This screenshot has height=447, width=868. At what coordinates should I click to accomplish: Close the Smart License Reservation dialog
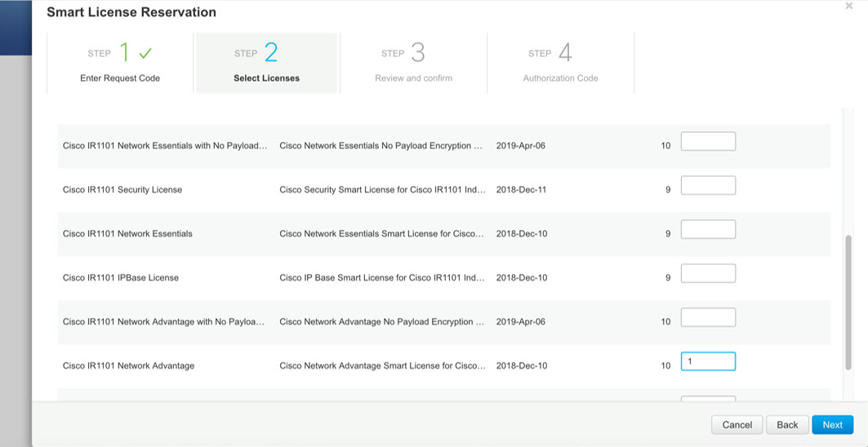point(848,6)
